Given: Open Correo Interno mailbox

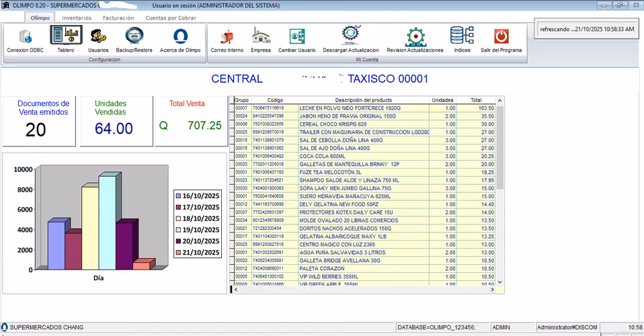Looking at the screenshot, I should coord(227,40).
